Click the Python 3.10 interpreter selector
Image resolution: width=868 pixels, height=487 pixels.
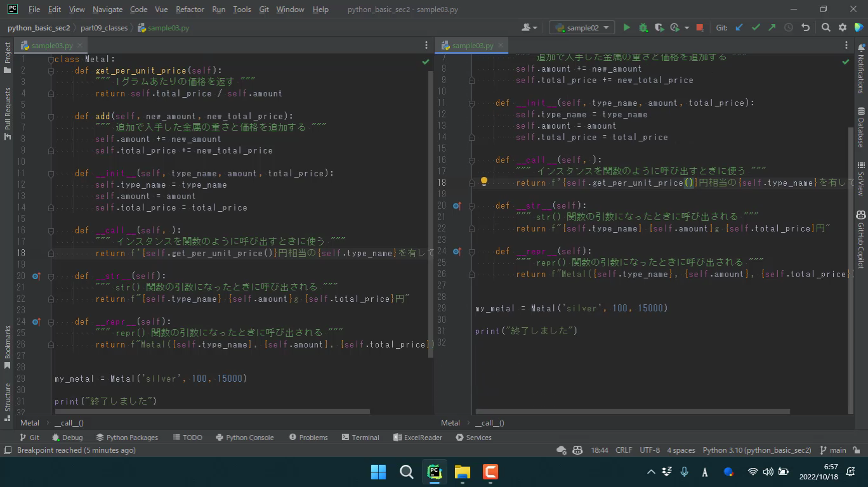pyautogui.click(x=756, y=450)
